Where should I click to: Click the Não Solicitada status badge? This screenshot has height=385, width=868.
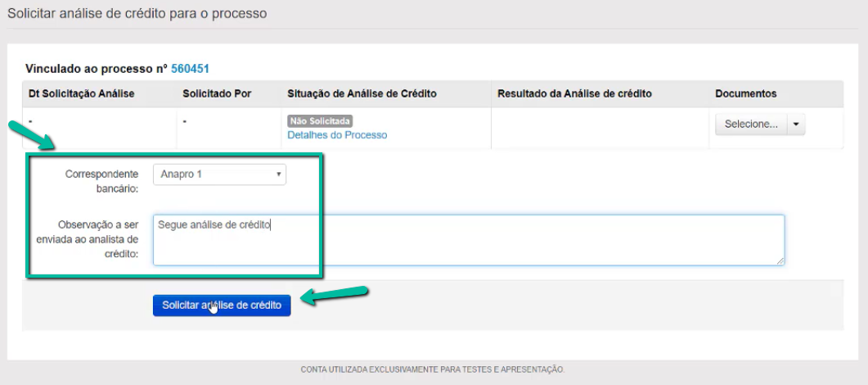click(x=320, y=121)
